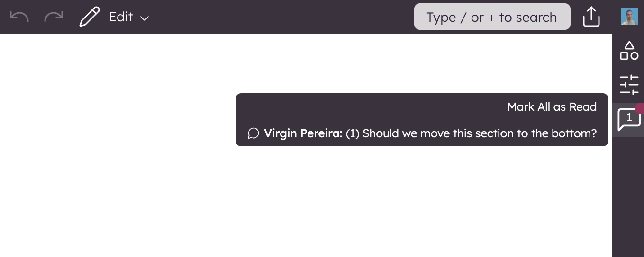Select the pencil edit mode icon

pos(90,17)
